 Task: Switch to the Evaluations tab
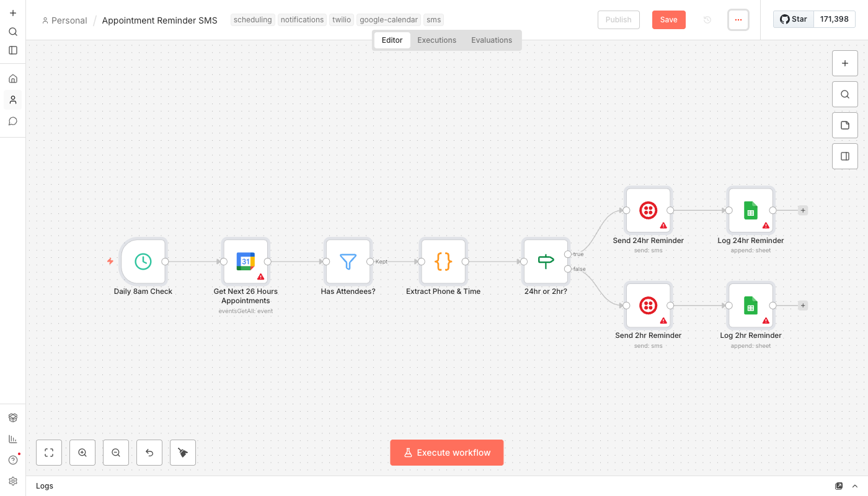click(x=491, y=40)
